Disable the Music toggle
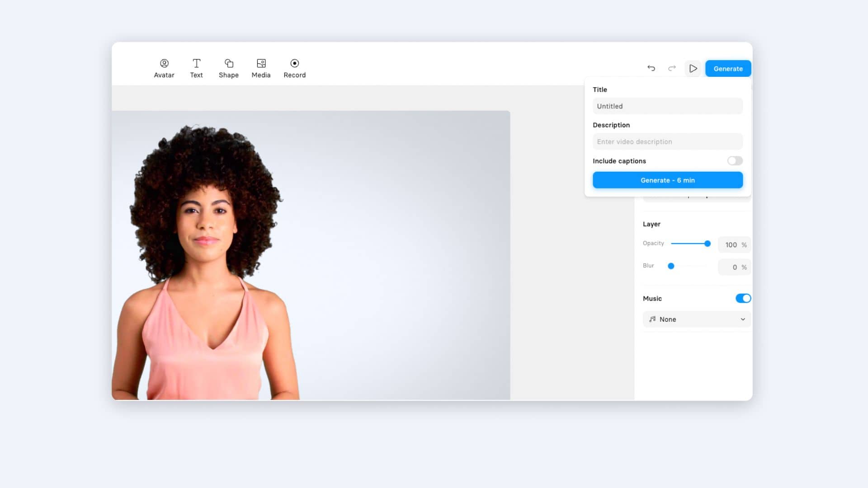868x488 pixels. (x=743, y=298)
